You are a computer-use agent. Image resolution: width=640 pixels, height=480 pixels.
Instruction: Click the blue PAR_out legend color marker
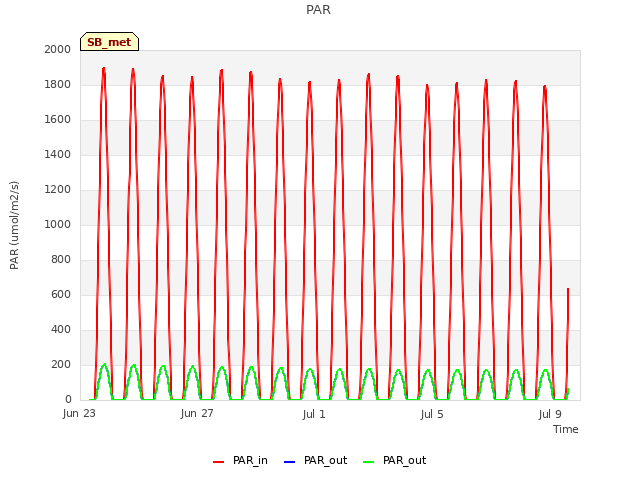[x=289, y=462]
